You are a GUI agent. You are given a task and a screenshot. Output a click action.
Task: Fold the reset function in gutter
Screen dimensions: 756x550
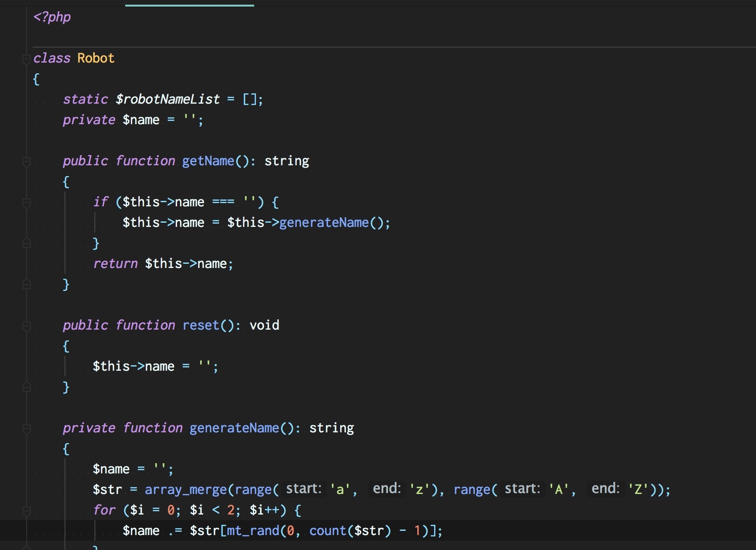[x=27, y=326]
